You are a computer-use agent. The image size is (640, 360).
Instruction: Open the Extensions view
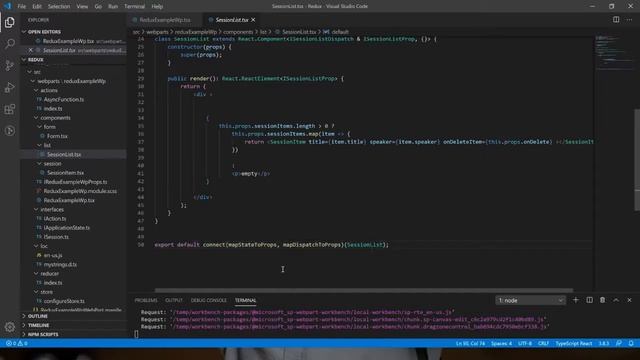pyautogui.click(x=10, y=109)
